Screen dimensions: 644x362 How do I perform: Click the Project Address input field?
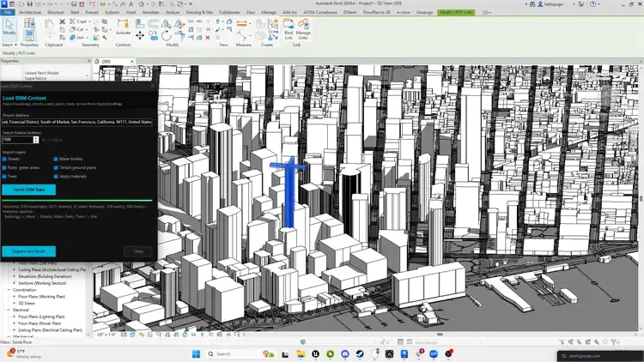[77, 122]
